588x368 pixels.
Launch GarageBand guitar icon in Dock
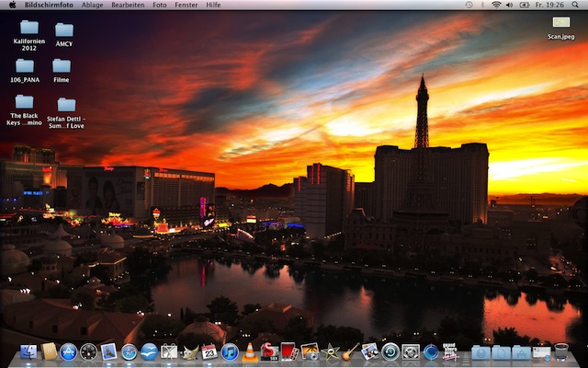(x=350, y=351)
